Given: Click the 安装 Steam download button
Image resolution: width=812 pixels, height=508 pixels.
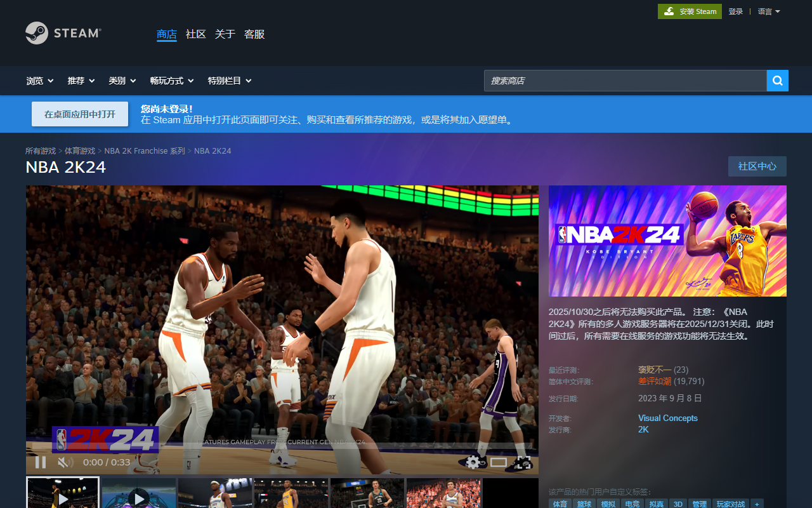Looking at the screenshot, I should pos(690,11).
